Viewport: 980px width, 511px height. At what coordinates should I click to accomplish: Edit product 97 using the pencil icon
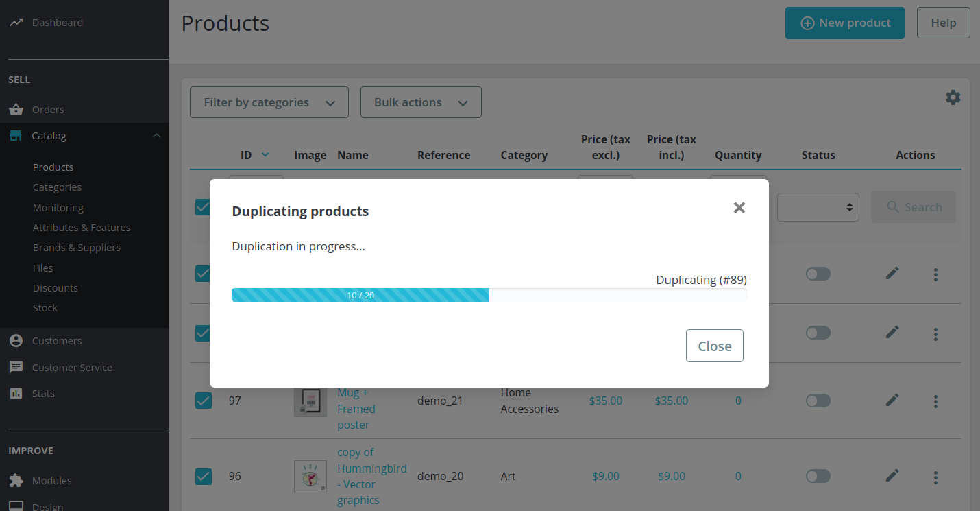pyautogui.click(x=892, y=400)
